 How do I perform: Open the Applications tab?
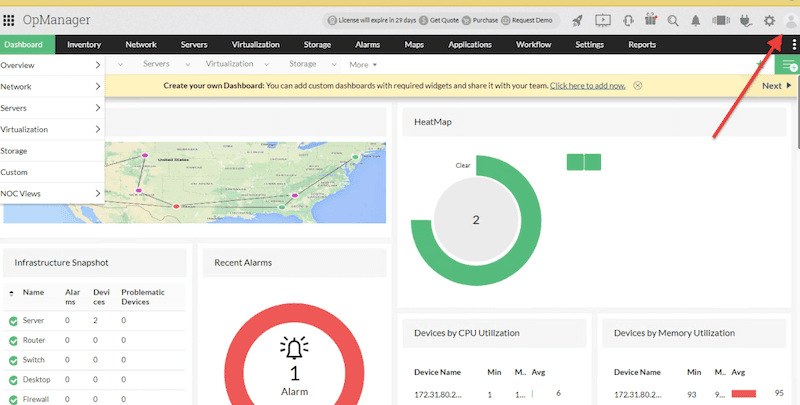470,44
